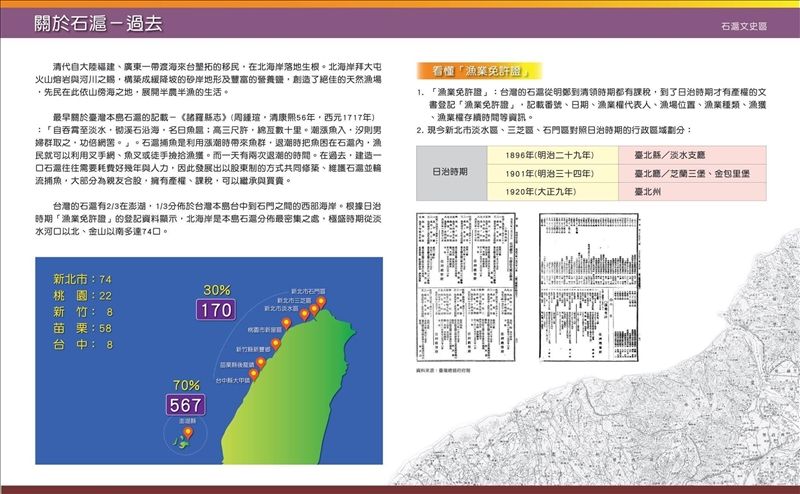Click the purple 567 count box
Screen dimensions: 800x494
185,404
